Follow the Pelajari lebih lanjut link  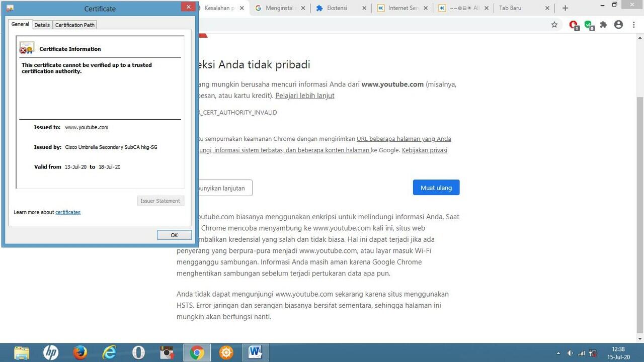[x=304, y=96]
